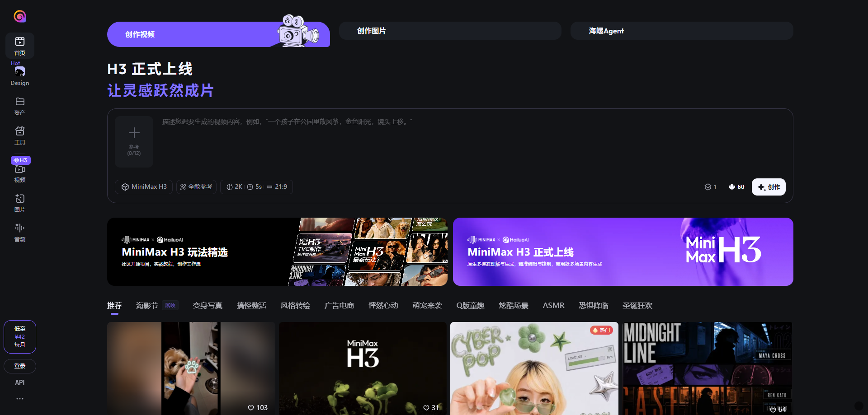Select the 海螺Agent tab

pyautogui.click(x=682, y=31)
